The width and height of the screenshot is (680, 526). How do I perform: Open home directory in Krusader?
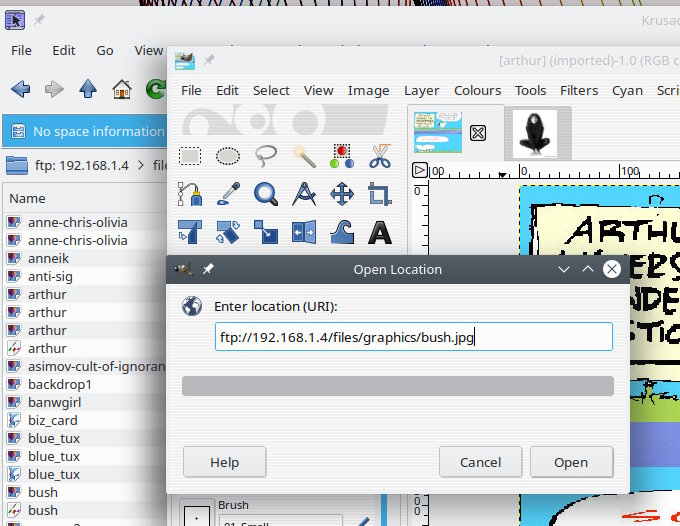tap(122, 89)
